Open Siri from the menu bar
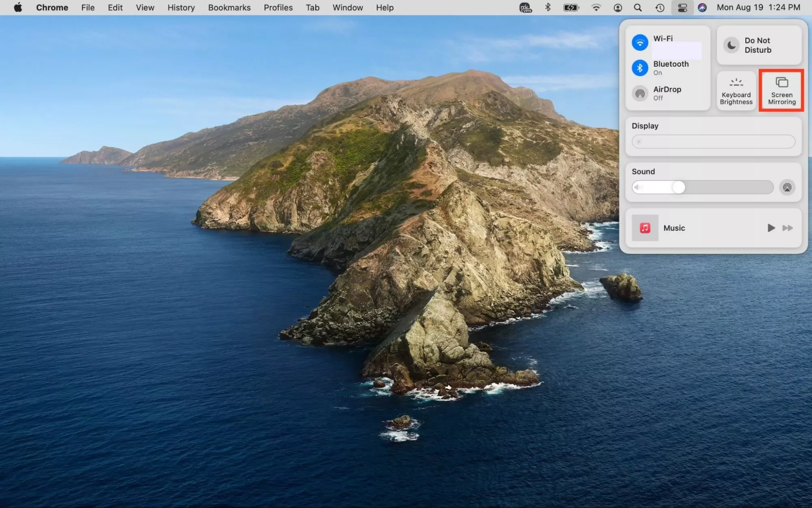The height and width of the screenshot is (508, 812). pyautogui.click(x=702, y=8)
